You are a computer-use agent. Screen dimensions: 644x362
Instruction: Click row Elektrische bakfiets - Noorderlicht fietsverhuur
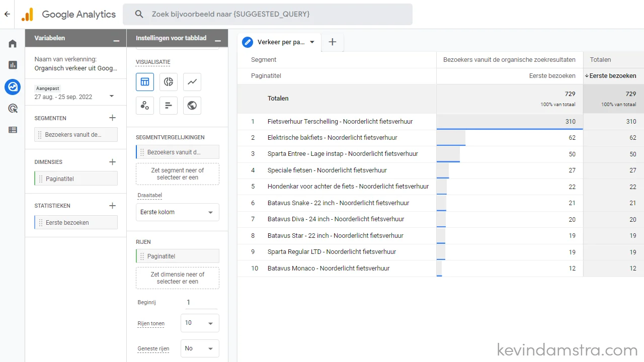[x=333, y=138]
